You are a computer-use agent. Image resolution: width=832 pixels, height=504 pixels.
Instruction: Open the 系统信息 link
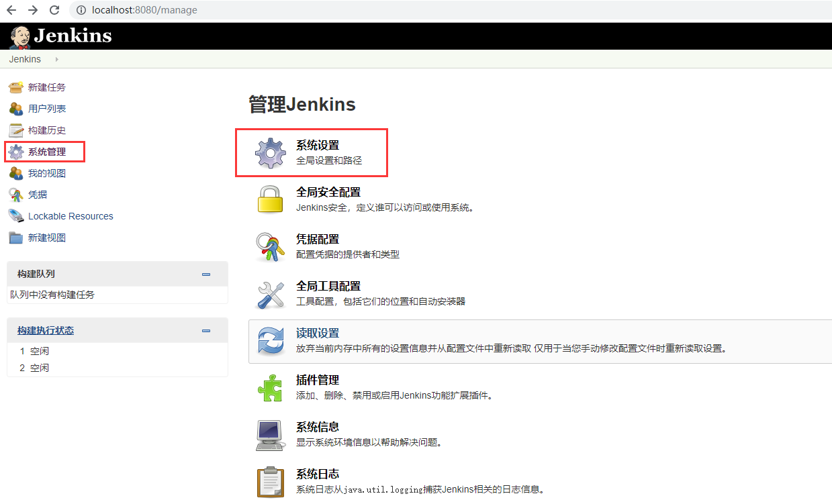tap(318, 427)
